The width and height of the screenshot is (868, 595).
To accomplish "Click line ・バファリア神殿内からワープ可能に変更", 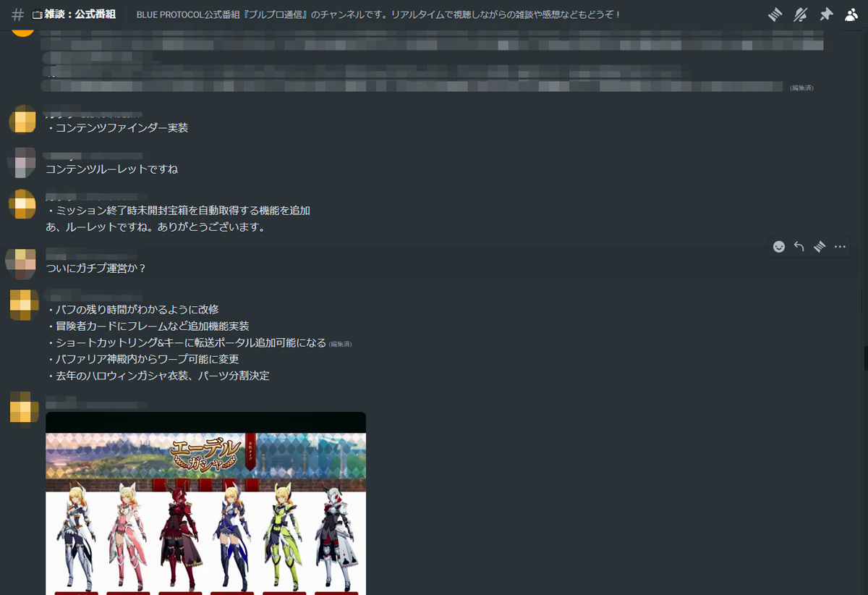I will click(x=142, y=359).
